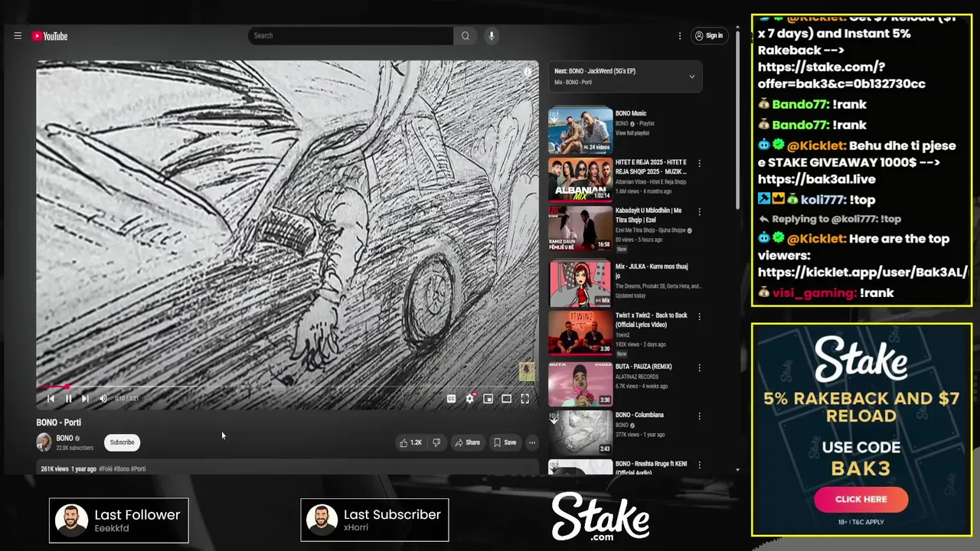Start voice search with the microphone icon
The width and height of the screenshot is (980, 551).
(492, 36)
